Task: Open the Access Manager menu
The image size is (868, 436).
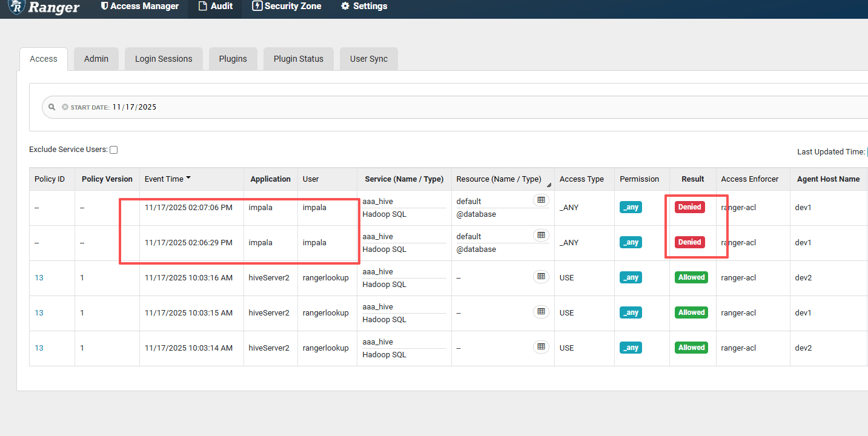Action: 139,6
